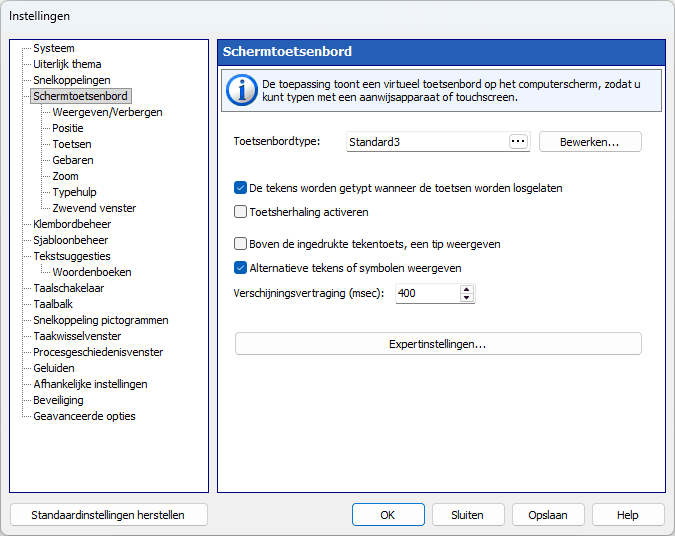
Task: Decrease delay with spinner down arrow
Action: pos(467,298)
